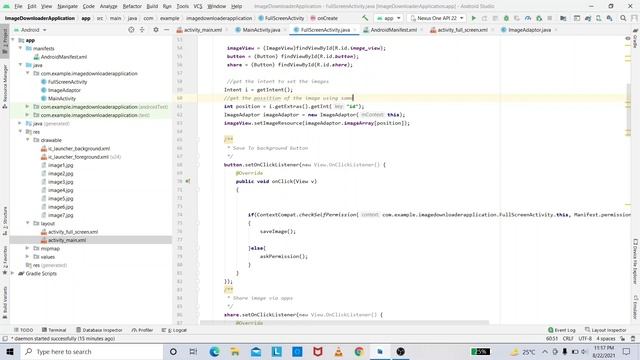
Task: Open the Database Inspector tool window
Action: click(99, 330)
